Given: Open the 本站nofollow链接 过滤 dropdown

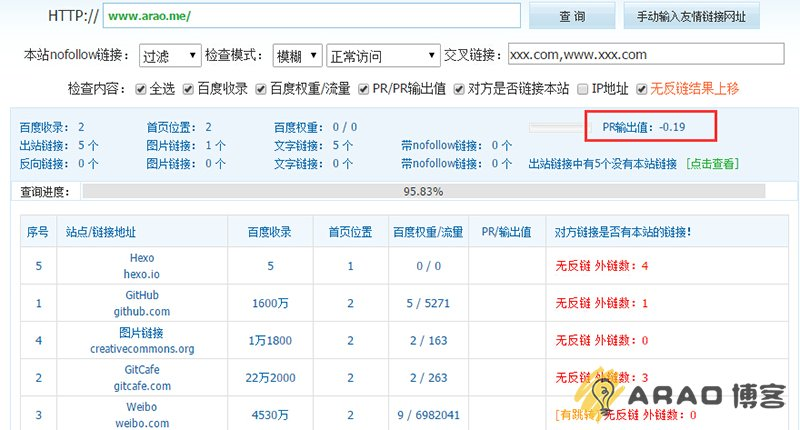Looking at the screenshot, I should pos(170,56).
